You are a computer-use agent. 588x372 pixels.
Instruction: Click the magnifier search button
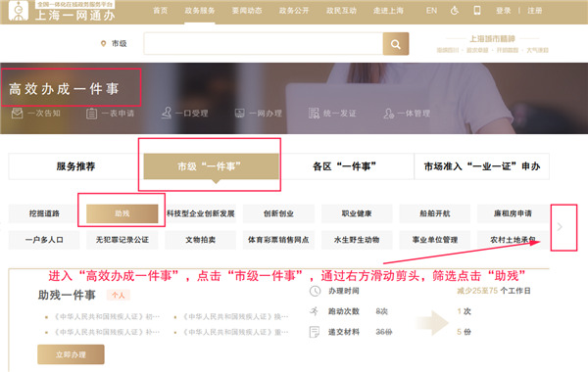[x=396, y=44]
